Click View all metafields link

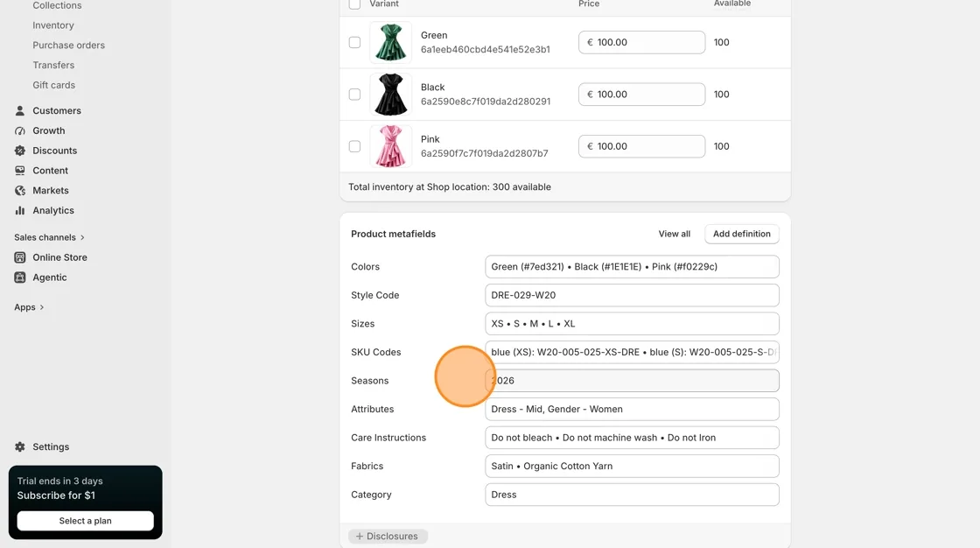click(675, 234)
